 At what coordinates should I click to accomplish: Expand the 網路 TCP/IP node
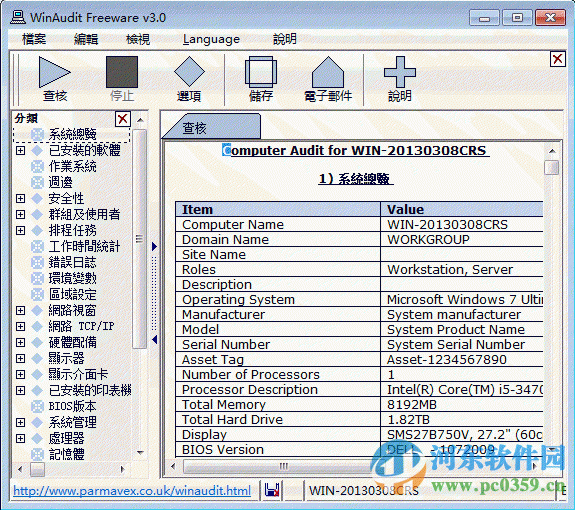[21, 326]
